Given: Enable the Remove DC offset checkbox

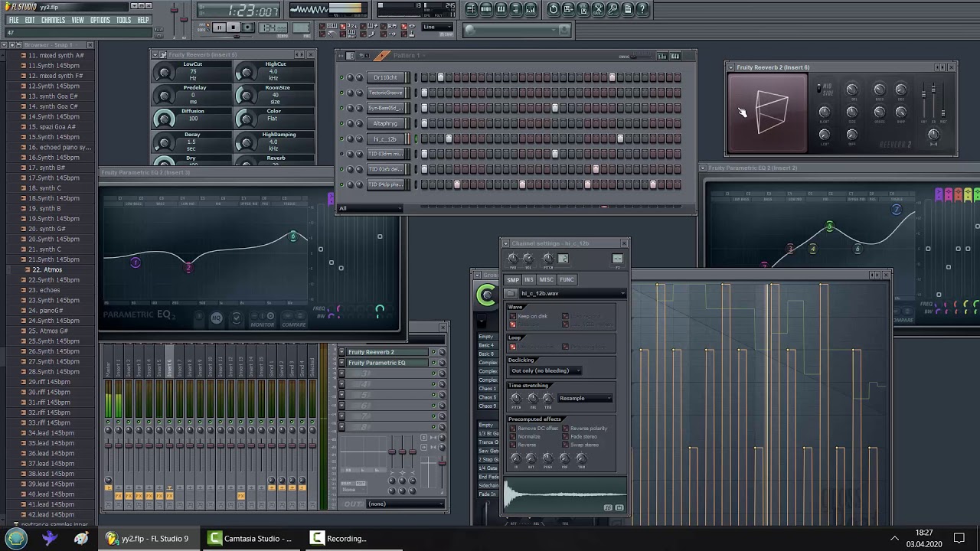Looking at the screenshot, I should (513, 429).
